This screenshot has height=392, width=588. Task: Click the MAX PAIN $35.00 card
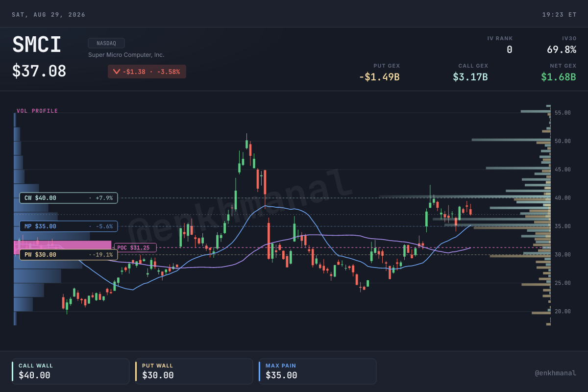click(x=318, y=371)
